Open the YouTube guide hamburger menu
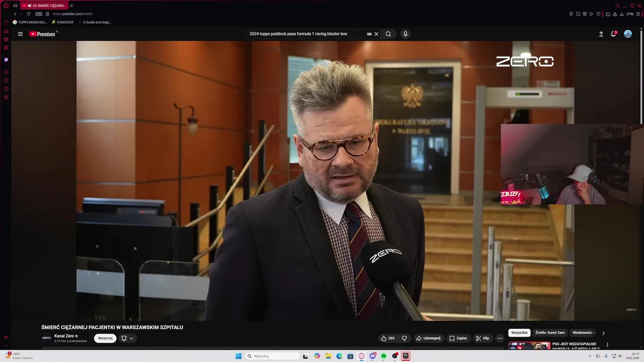Image resolution: width=644 pixels, height=362 pixels. (20, 34)
